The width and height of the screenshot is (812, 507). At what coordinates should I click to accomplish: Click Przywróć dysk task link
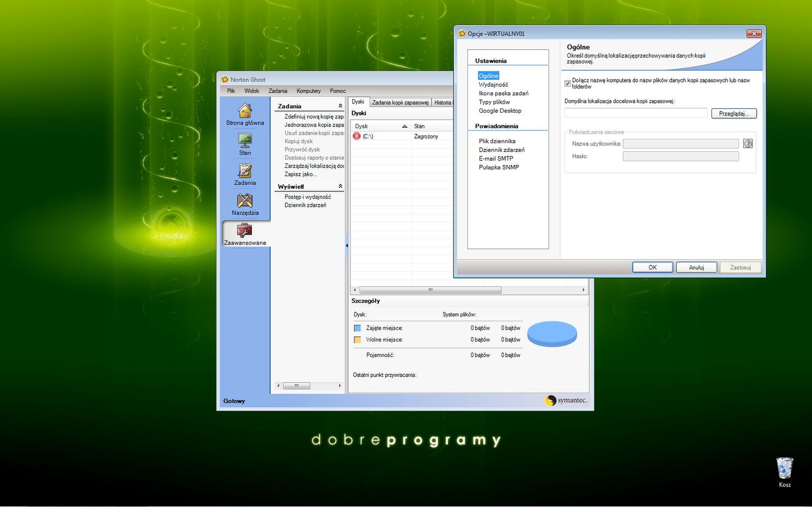302,149
